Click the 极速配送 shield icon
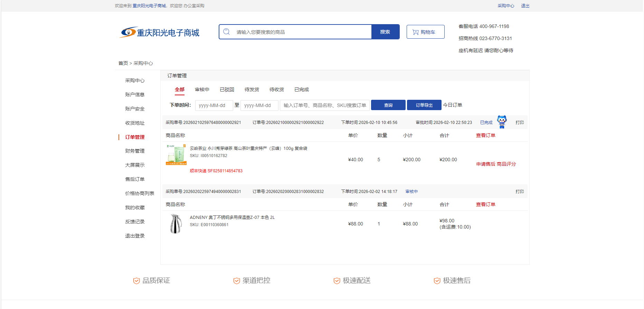 pos(337,281)
